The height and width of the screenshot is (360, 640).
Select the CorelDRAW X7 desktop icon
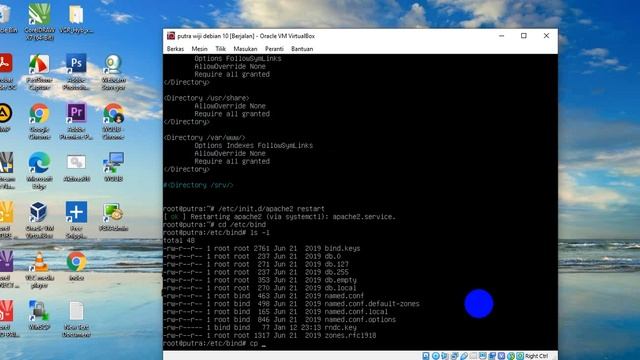tap(39, 22)
